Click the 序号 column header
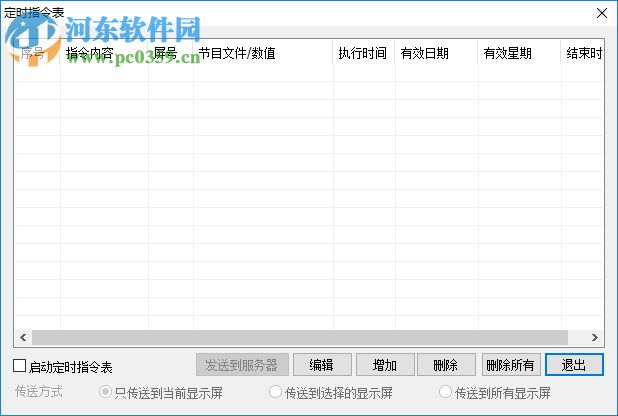 pos(37,53)
